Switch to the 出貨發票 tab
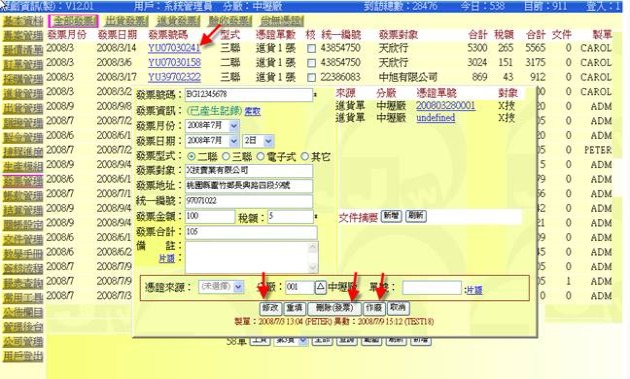The image size is (630, 379). (126, 21)
